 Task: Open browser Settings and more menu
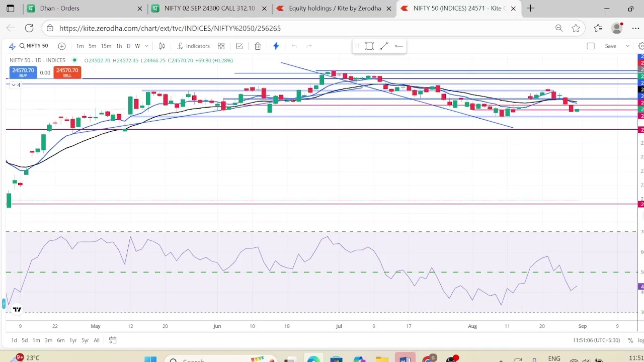(x=635, y=28)
